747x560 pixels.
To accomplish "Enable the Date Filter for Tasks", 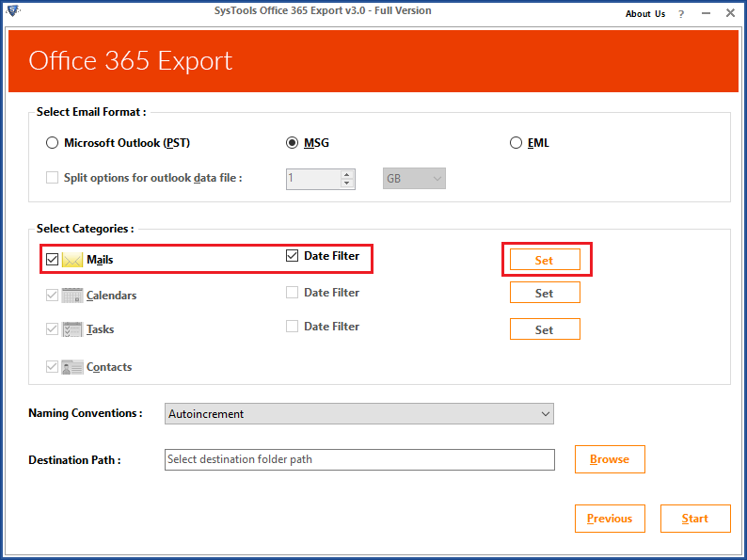I will point(292,327).
